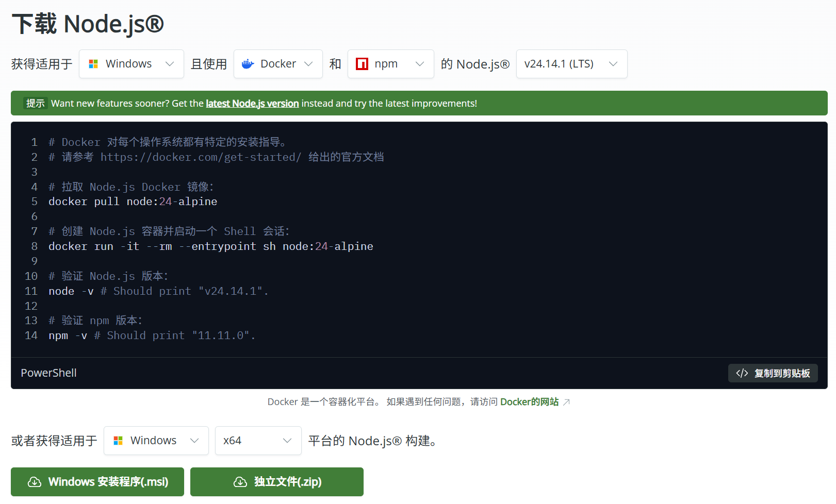This screenshot has width=836, height=504.
Task: Click the latest Node.js version link
Action: 252,104
